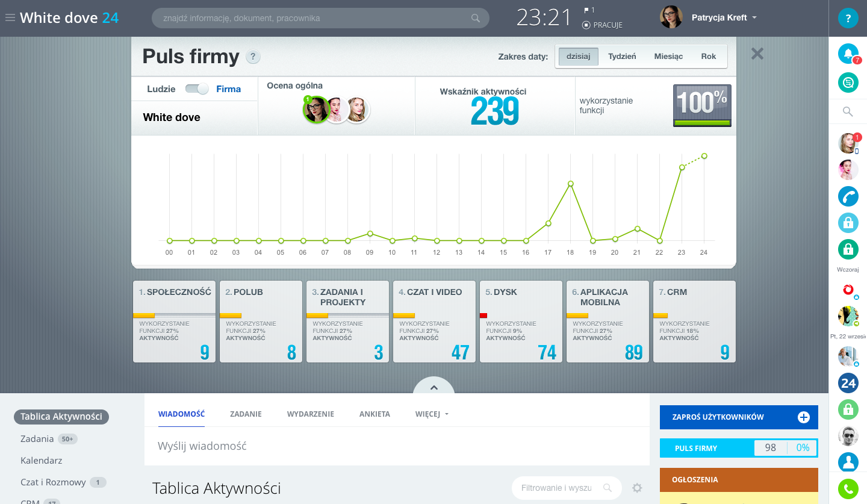
Task: Click the blue help question mark icon
Action: tap(848, 18)
